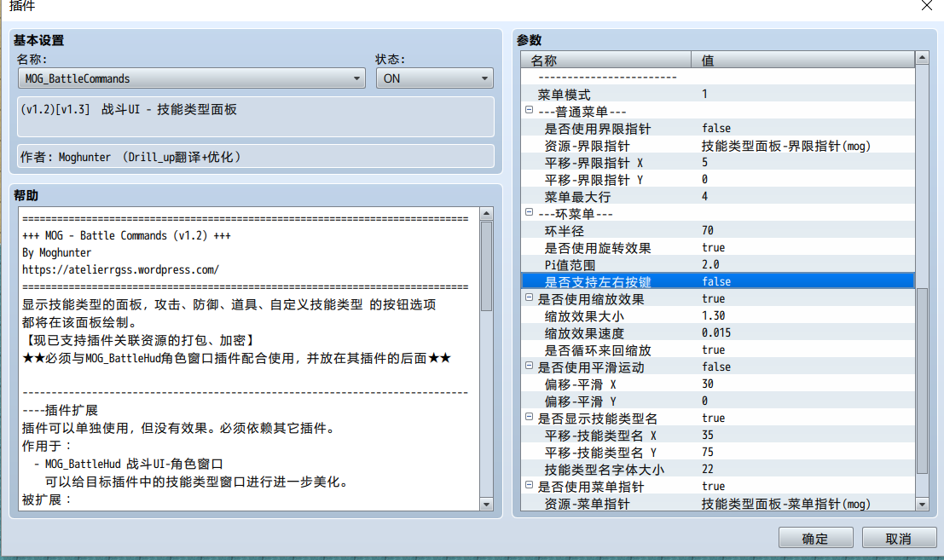Select the 菜单模式 parameter row

click(x=718, y=94)
